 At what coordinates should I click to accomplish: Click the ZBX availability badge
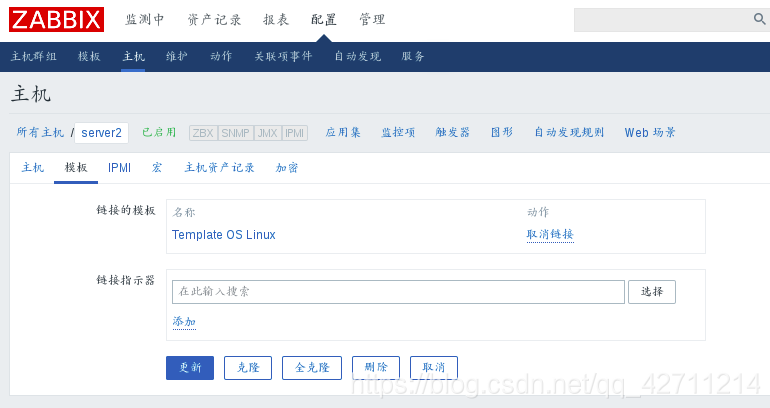(x=203, y=133)
